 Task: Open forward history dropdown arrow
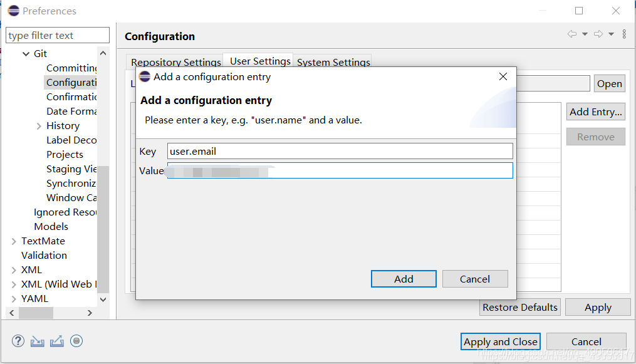point(612,34)
